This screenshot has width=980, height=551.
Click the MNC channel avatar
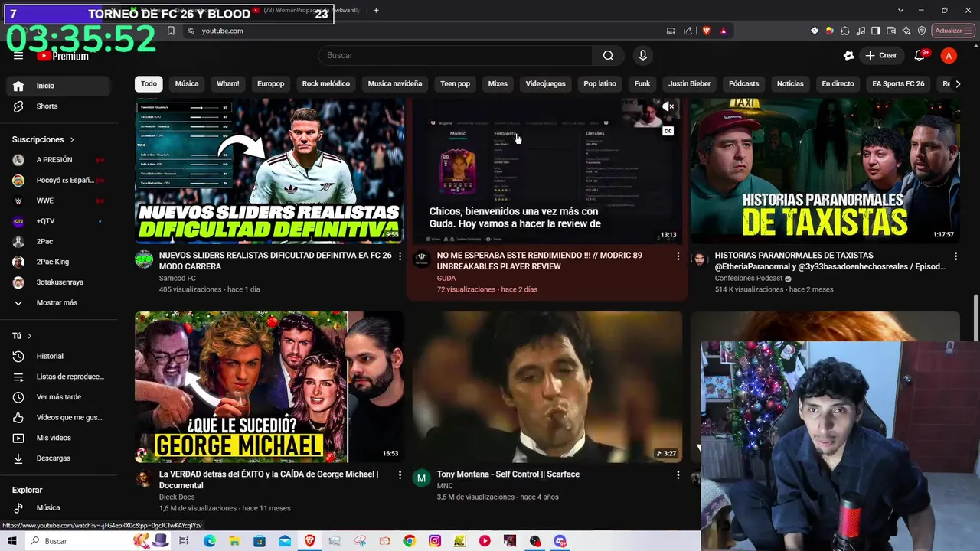coord(421,479)
